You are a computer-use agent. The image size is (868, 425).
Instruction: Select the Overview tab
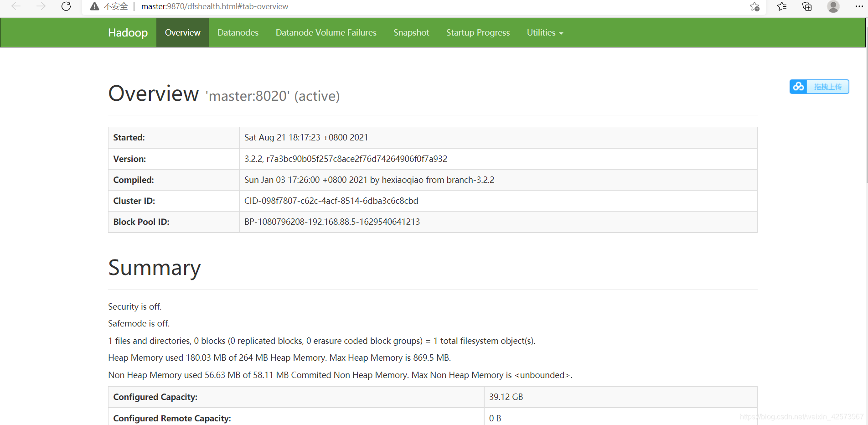tap(182, 32)
